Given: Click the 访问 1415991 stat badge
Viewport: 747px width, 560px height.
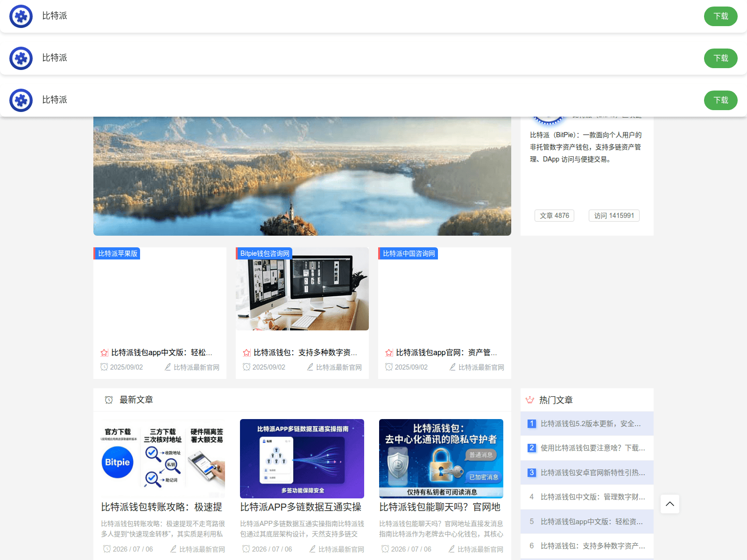Looking at the screenshot, I should 614,216.
